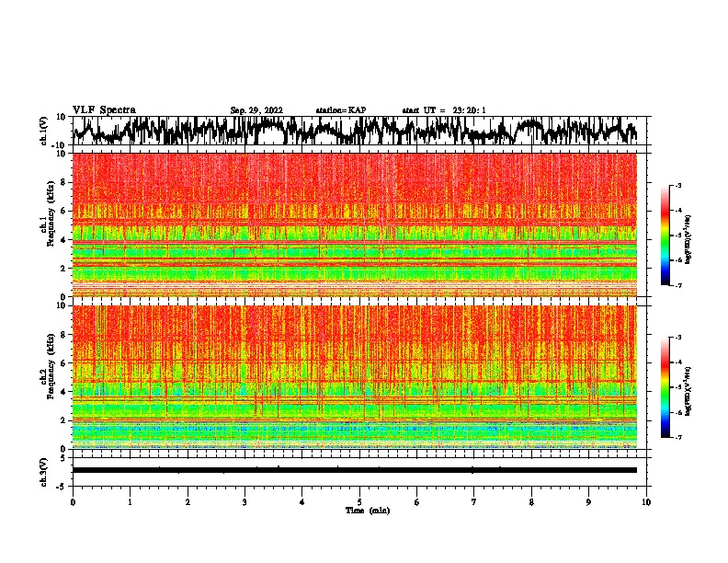The image size is (728, 563).
Task: Click the ch.2 "Frequency (kHz)" axis label
Action: click(51, 366)
